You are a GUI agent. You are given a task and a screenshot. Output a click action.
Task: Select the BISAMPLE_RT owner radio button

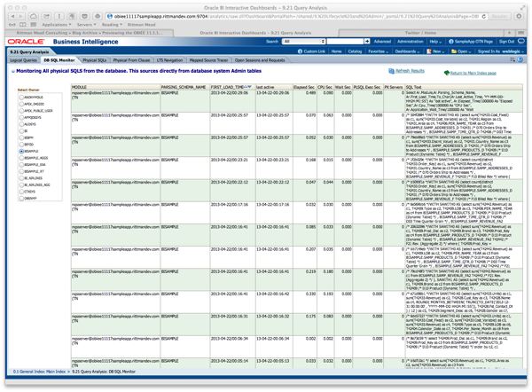tap(21, 171)
